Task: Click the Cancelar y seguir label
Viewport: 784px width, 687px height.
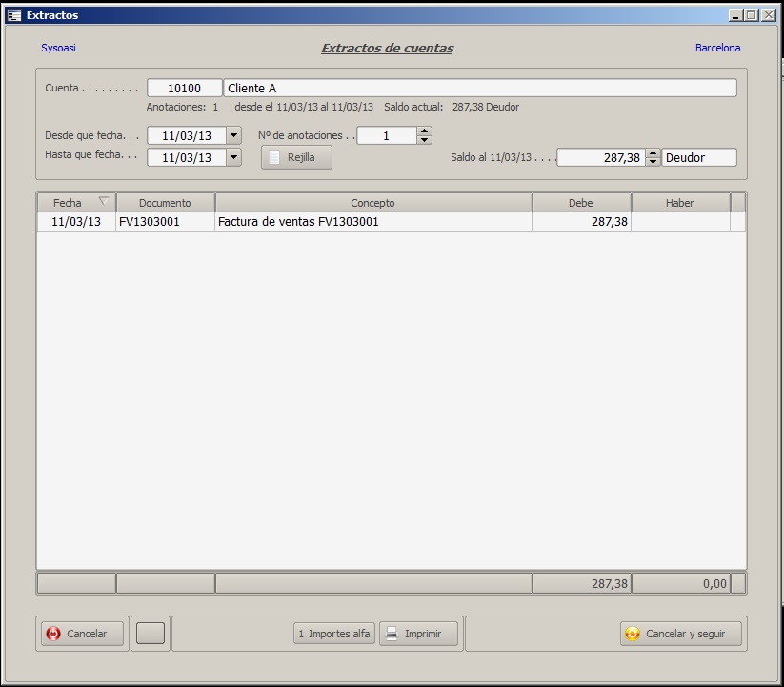Action: coord(686,634)
